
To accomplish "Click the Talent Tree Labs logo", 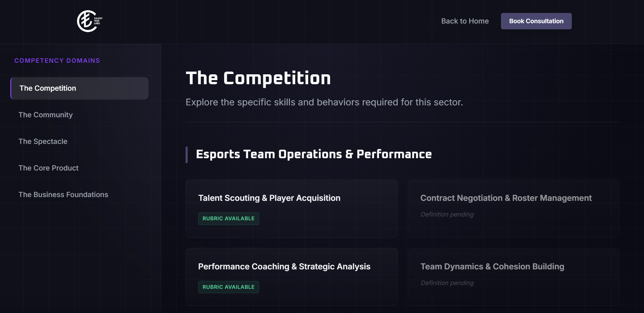I will (89, 21).
